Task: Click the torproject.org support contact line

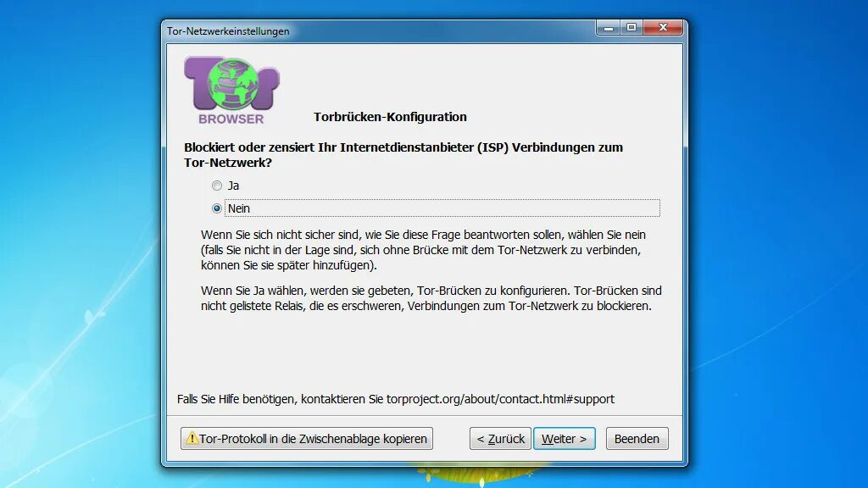Action: point(396,399)
